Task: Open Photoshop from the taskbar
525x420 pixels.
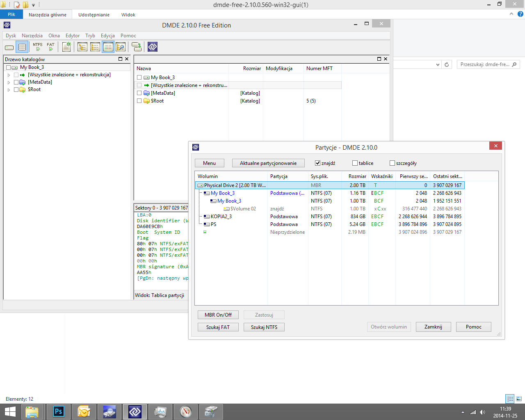Action: [x=59, y=411]
